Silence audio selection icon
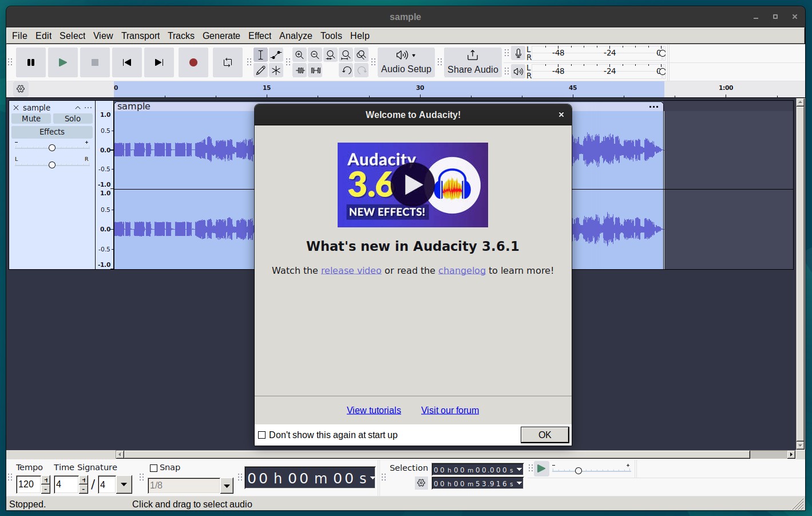This screenshot has width=812, height=516. tap(315, 70)
